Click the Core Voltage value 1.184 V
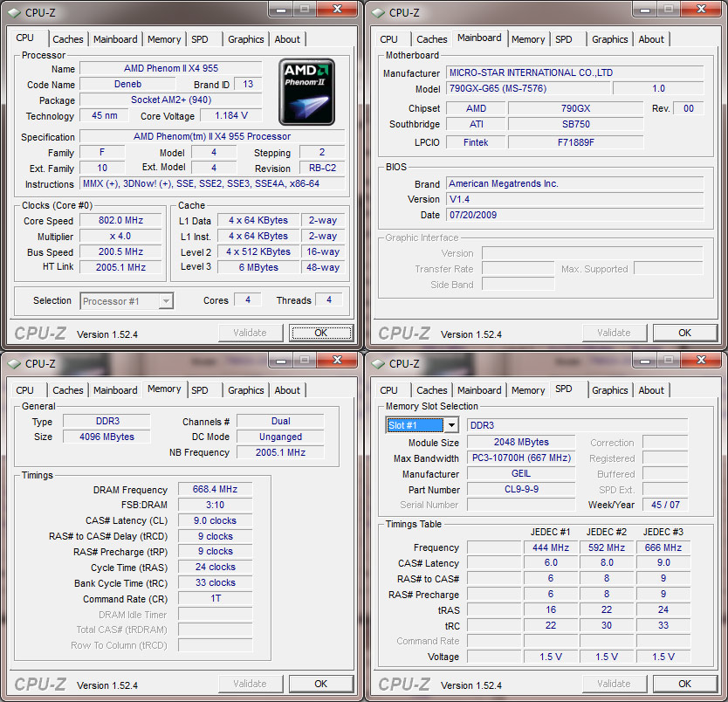Viewport: 728px width, 702px height. click(x=231, y=115)
